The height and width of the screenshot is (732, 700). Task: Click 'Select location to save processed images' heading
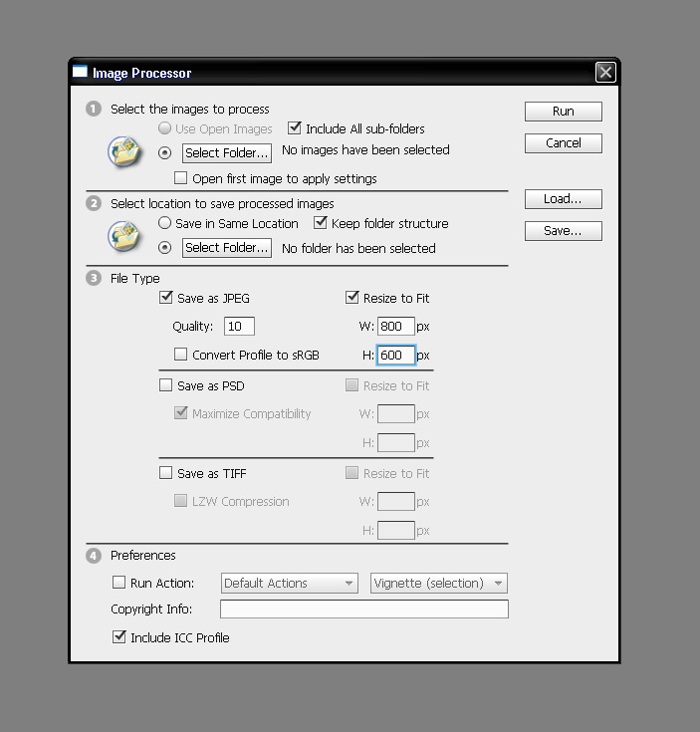[x=222, y=204]
